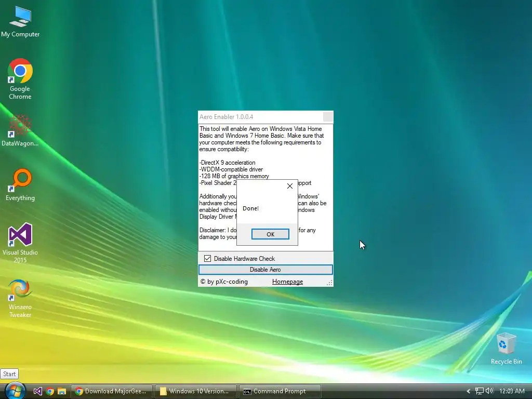Open the Recycle Bin desktop icon
Image resolution: width=532 pixels, height=399 pixels.
506,349
